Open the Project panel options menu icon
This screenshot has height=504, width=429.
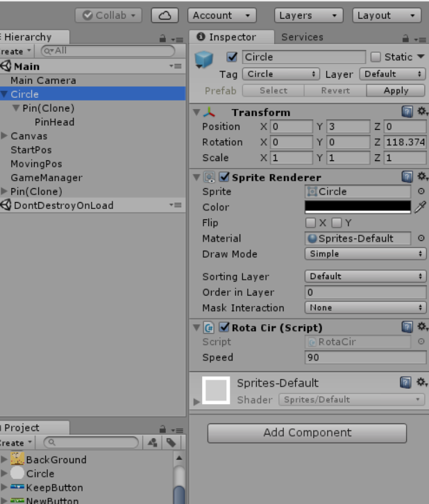click(177, 430)
